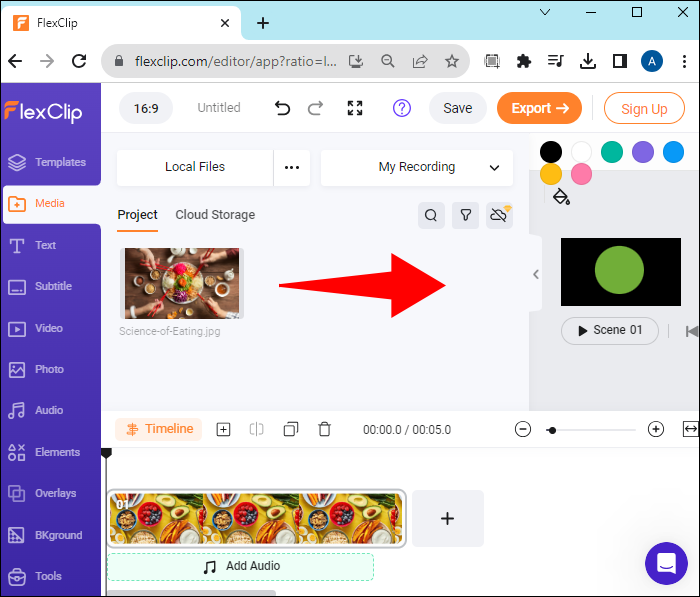Toggle the Timeline mode button
This screenshot has height=597, width=700.
[x=159, y=429]
